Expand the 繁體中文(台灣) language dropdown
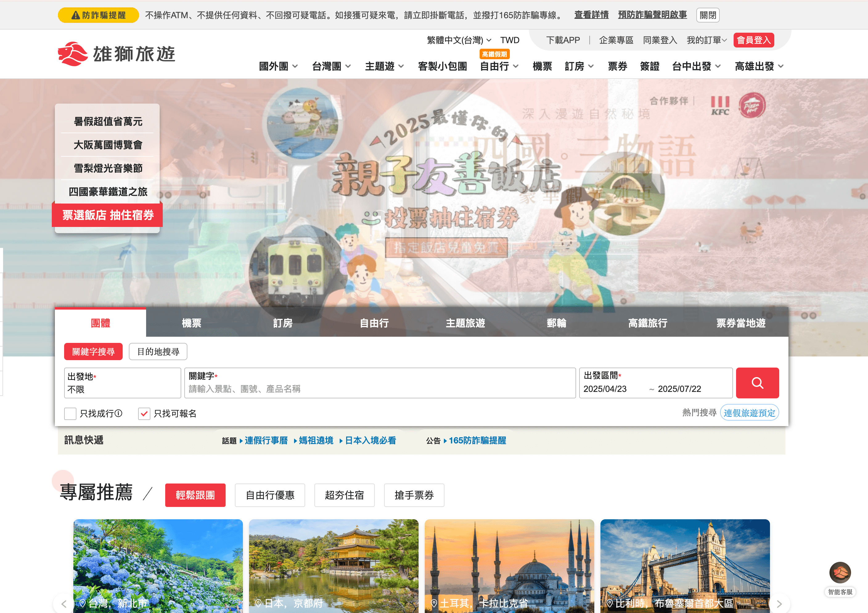 tap(459, 40)
